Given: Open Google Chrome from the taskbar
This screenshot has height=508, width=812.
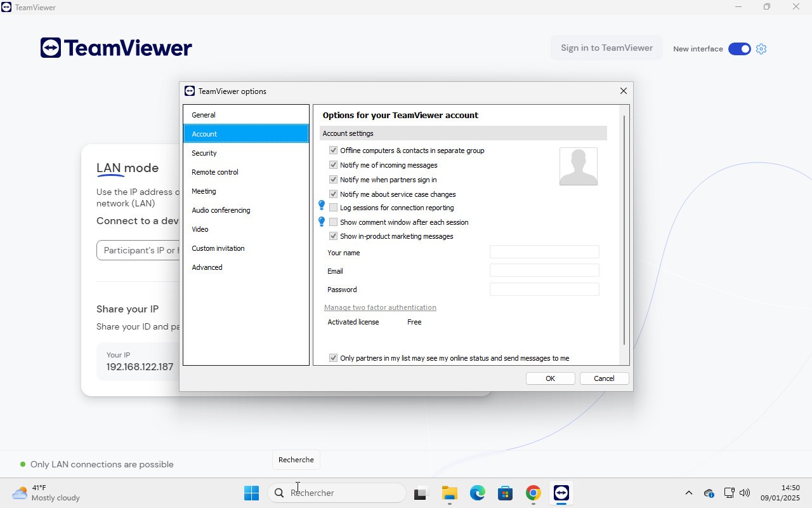Looking at the screenshot, I should click(533, 493).
